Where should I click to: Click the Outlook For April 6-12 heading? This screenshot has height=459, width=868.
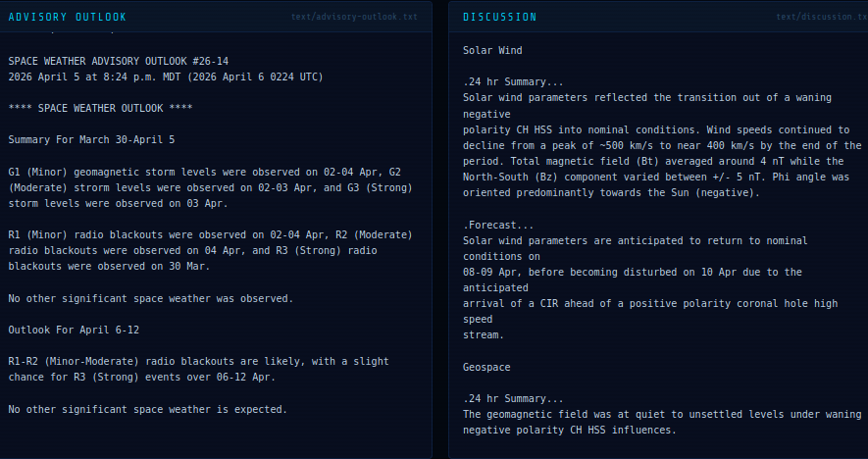tap(74, 330)
